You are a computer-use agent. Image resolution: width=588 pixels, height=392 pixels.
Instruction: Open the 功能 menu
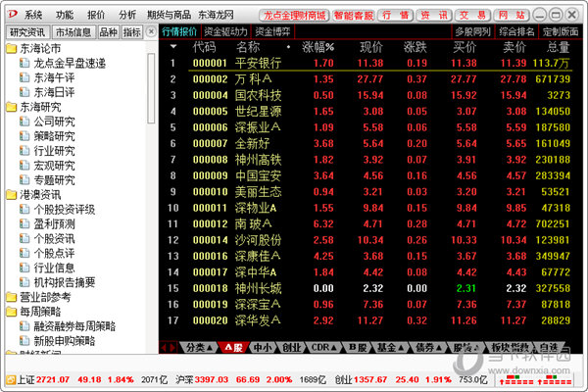pos(65,15)
